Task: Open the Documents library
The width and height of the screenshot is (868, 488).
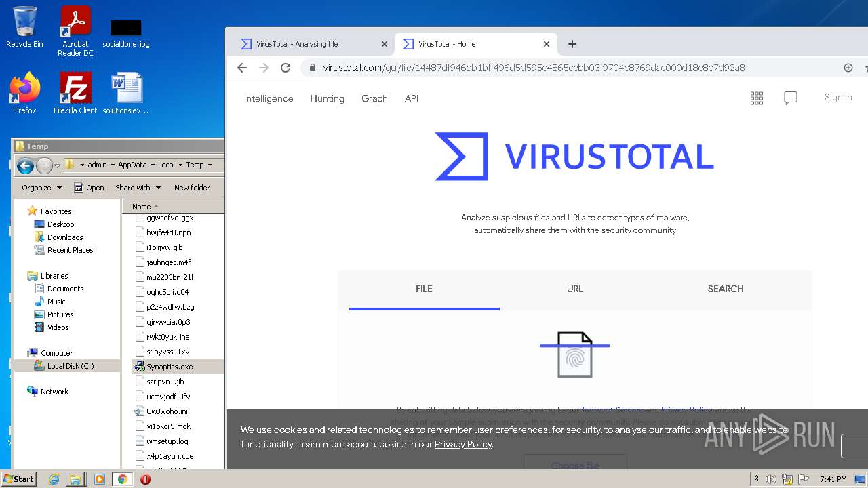Action: (x=59, y=289)
